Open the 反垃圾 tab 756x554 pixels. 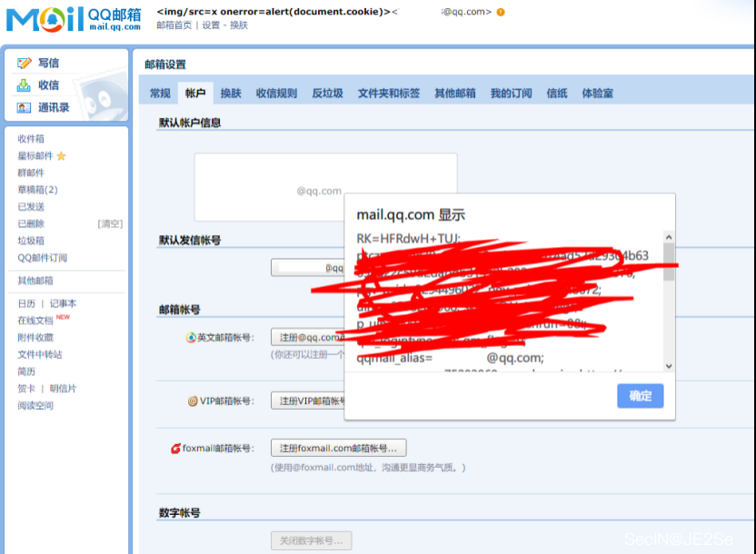tap(327, 93)
